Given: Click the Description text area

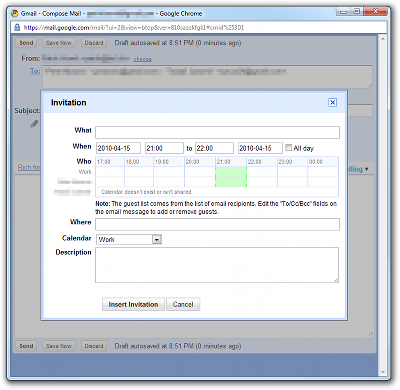Looking at the screenshot, I should coord(217,265).
